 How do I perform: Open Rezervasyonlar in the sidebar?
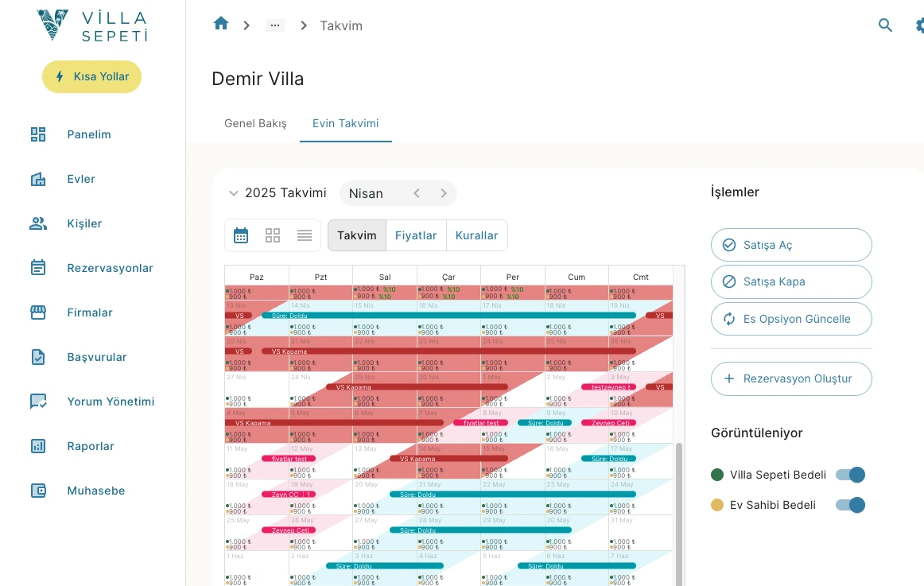coord(110,268)
